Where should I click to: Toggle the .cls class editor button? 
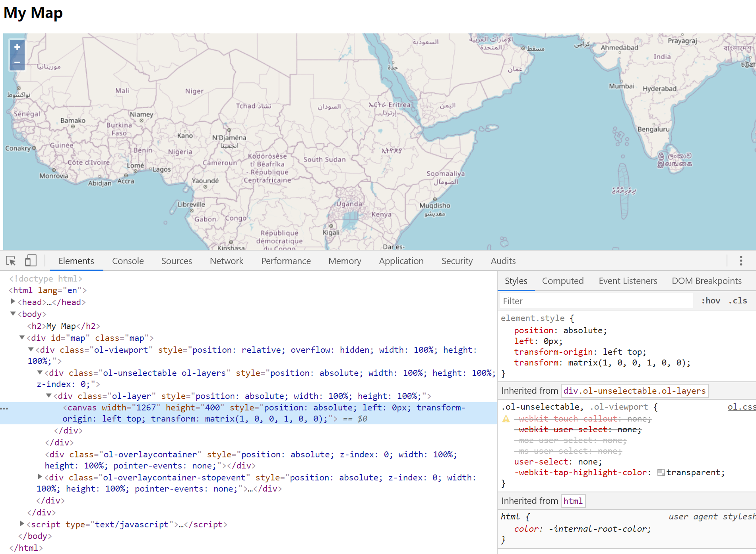tap(738, 301)
